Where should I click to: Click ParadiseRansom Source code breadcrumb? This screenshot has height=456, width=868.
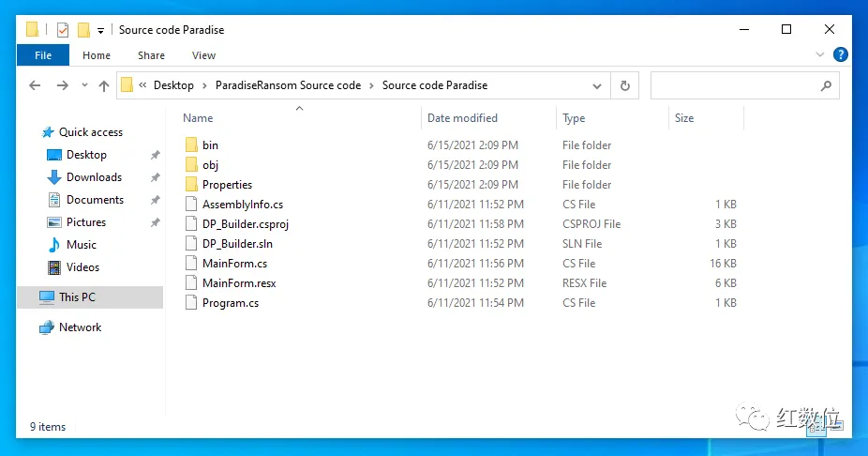(288, 85)
